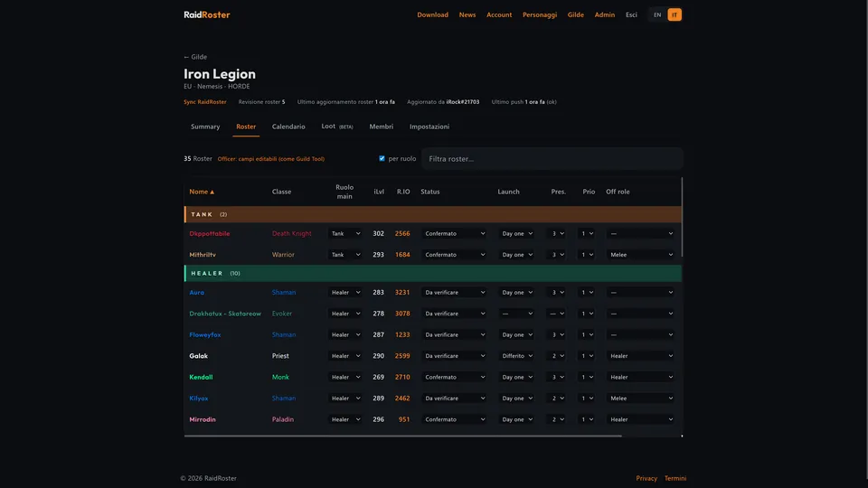Click the RaidRoster logo
This screenshot has width=868, height=488.
[x=206, y=15]
